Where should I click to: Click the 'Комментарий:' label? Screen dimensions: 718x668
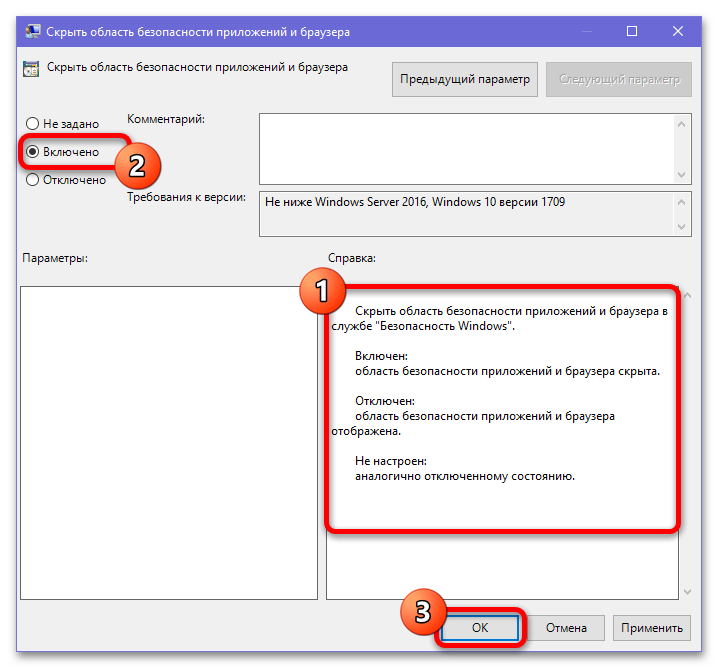pyautogui.click(x=166, y=119)
